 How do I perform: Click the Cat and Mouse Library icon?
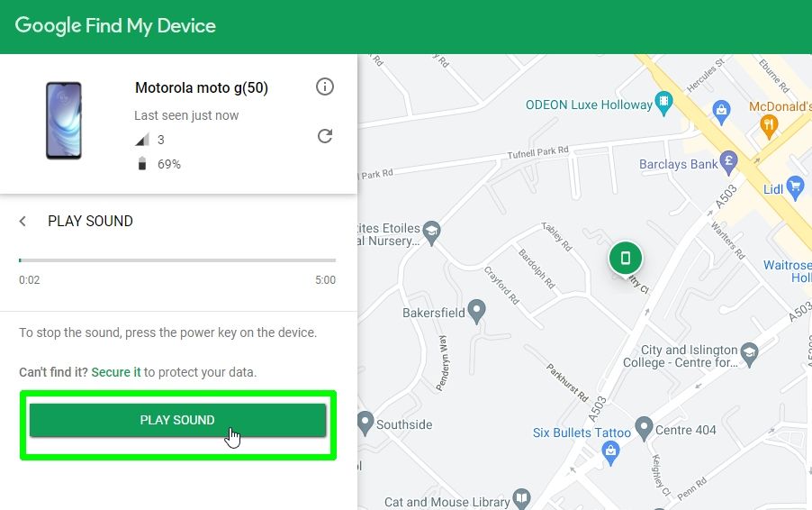[x=521, y=498]
